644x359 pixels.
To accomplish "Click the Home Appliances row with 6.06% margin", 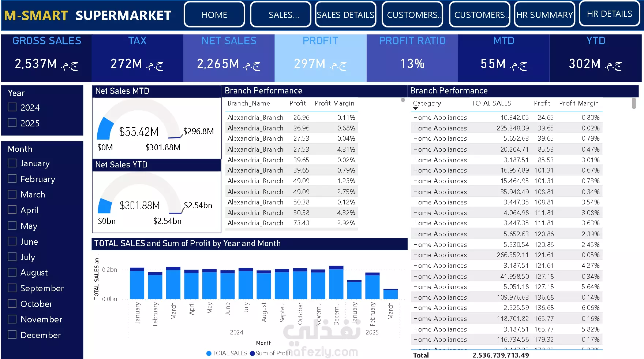I will point(506,308).
